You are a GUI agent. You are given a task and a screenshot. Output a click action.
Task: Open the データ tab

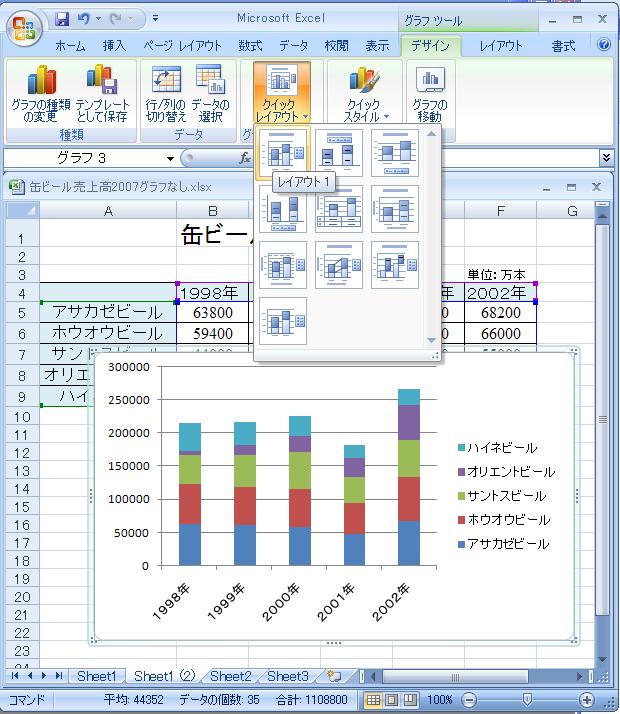tap(294, 46)
